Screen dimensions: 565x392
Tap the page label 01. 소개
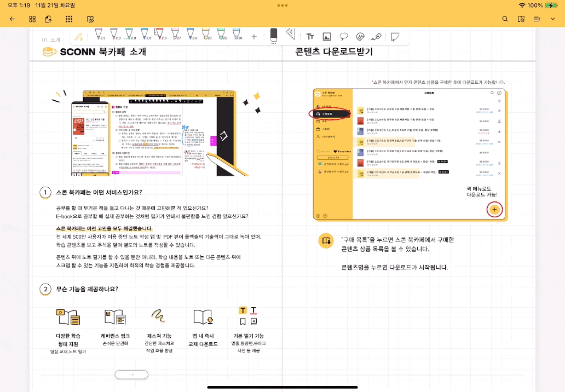pyautogui.click(x=51, y=39)
